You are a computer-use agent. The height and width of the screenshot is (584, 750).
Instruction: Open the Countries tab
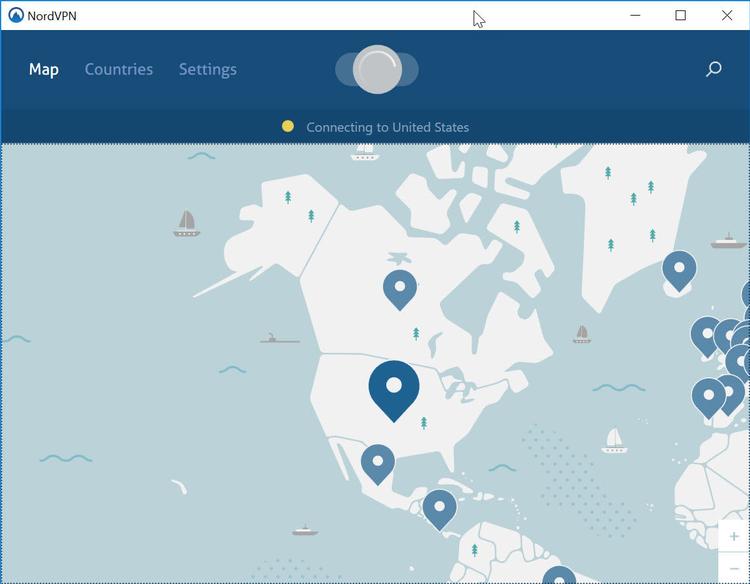[119, 69]
